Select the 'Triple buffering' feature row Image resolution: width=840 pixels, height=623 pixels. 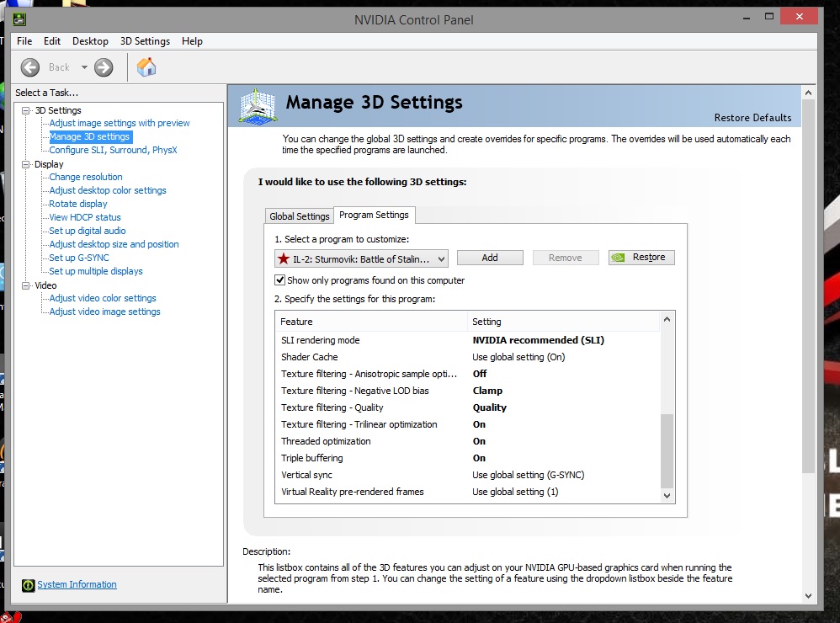[468, 458]
